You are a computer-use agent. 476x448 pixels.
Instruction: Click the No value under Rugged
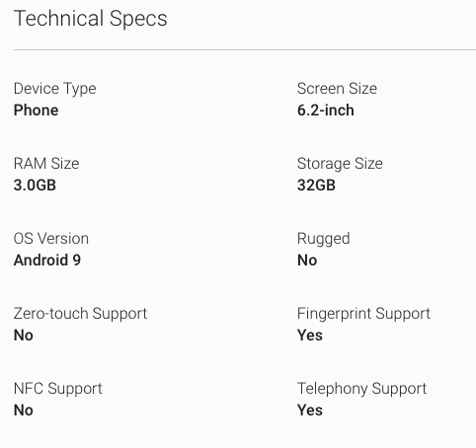[x=307, y=261]
